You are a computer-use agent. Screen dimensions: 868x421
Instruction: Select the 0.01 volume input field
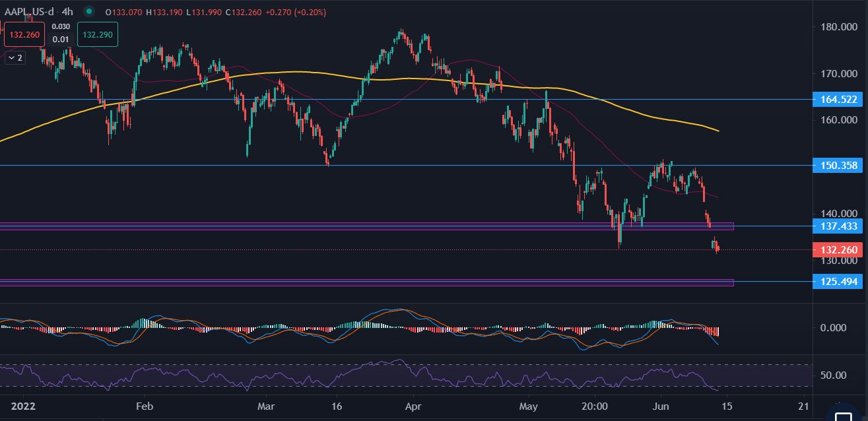click(x=60, y=38)
